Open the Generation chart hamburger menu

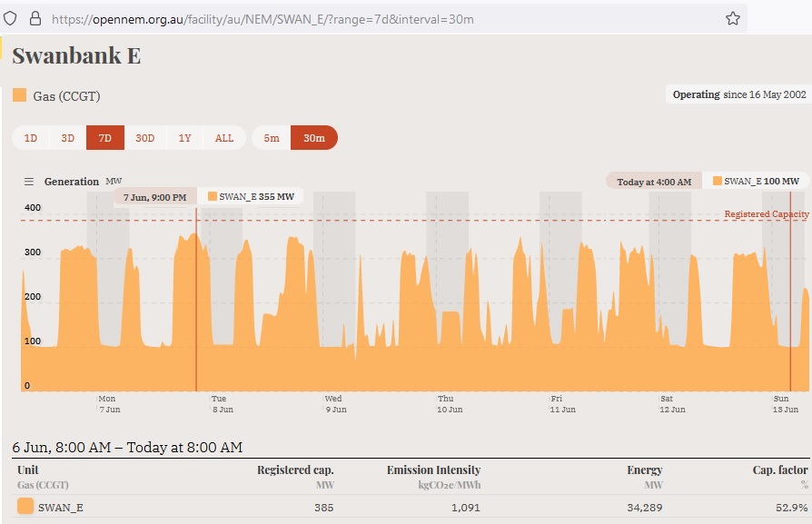29,182
